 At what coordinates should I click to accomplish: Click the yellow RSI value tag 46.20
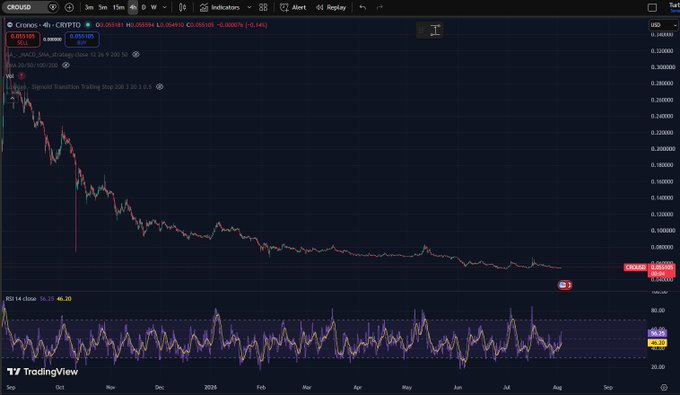coord(657,343)
